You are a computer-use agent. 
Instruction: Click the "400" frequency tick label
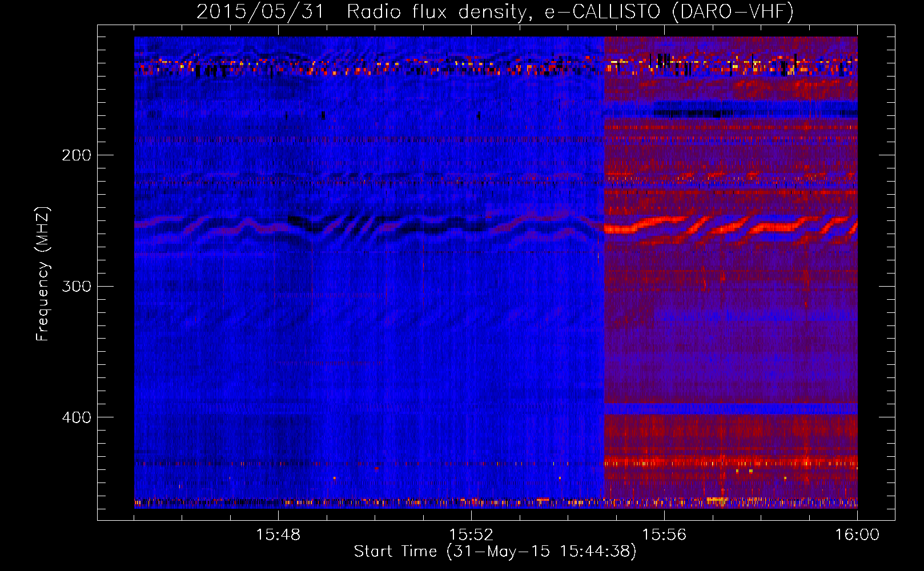tap(76, 417)
